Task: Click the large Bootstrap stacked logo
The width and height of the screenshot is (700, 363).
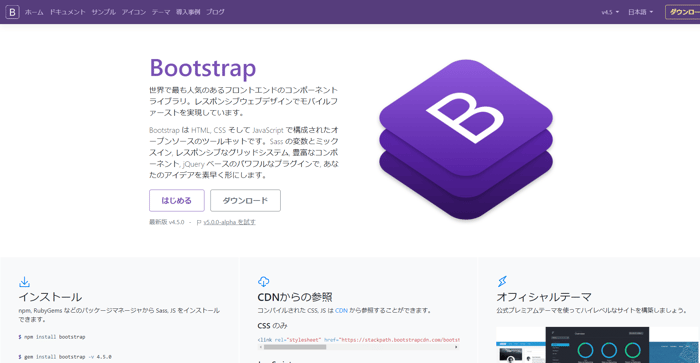Action: click(466, 139)
